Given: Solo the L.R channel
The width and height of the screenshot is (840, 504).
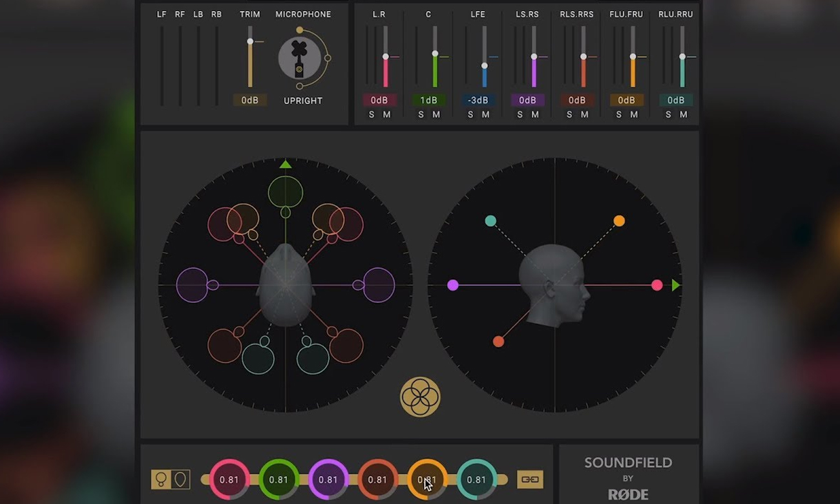Looking at the screenshot, I should point(372,114).
